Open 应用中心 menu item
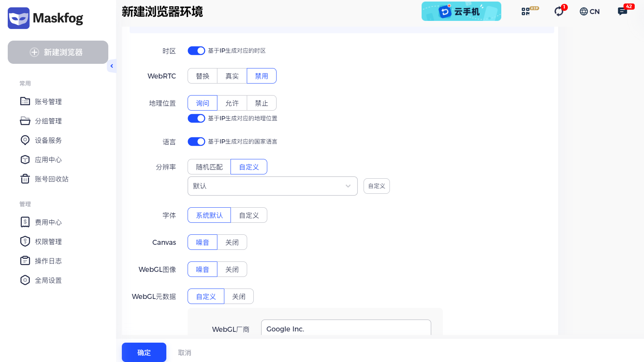Image resolution: width=644 pixels, height=362 pixels. pos(48,160)
